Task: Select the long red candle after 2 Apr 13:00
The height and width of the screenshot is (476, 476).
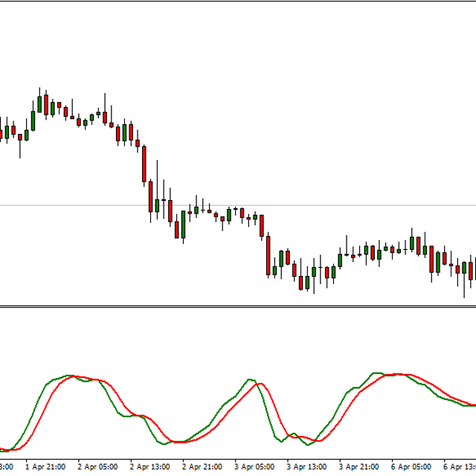Action: pos(144,165)
